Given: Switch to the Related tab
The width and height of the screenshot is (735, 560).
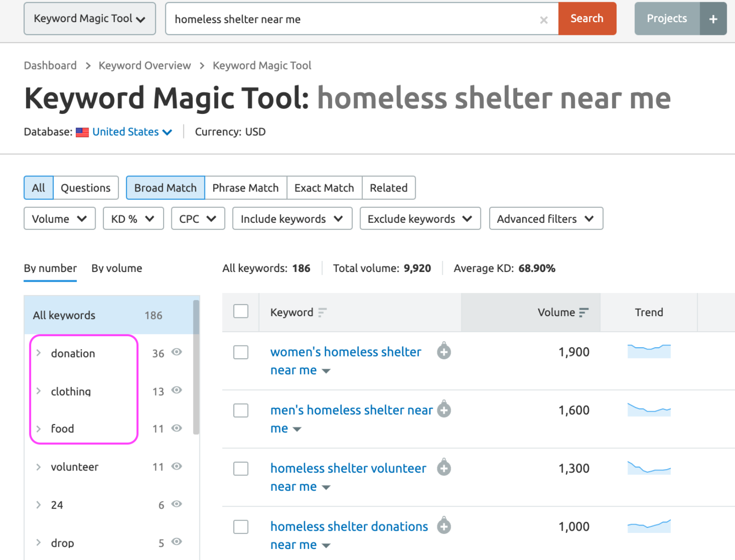Looking at the screenshot, I should click(389, 188).
